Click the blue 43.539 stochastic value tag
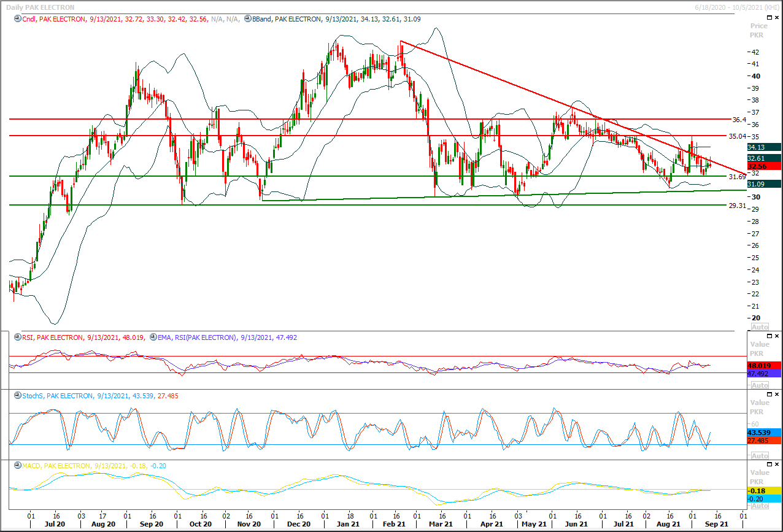This screenshot has height=532, width=783. (763, 432)
